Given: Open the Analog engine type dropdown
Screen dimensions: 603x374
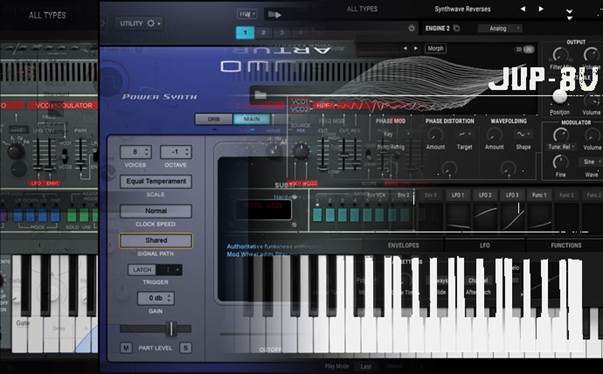Looking at the screenshot, I should pos(500,28).
